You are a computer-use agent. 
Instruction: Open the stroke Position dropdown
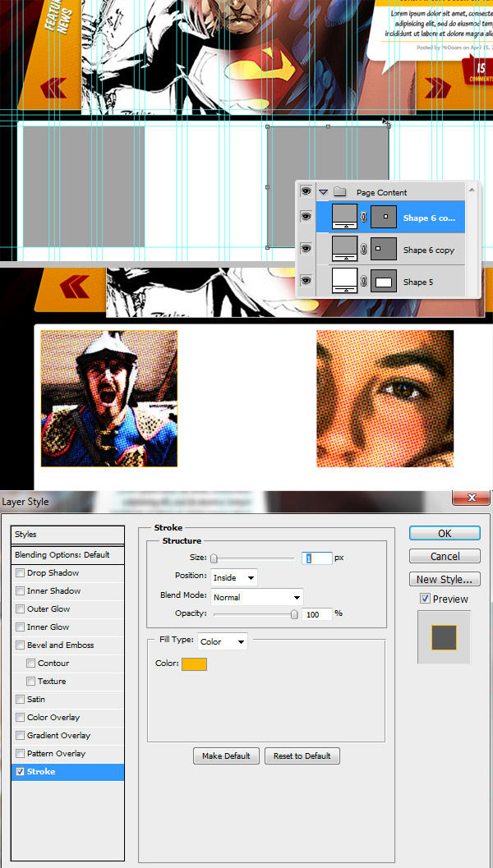(x=234, y=577)
